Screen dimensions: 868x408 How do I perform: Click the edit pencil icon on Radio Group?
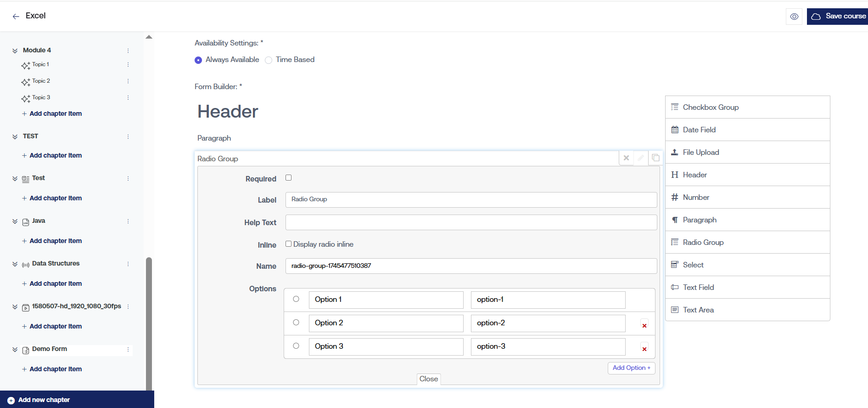pyautogui.click(x=641, y=158)
